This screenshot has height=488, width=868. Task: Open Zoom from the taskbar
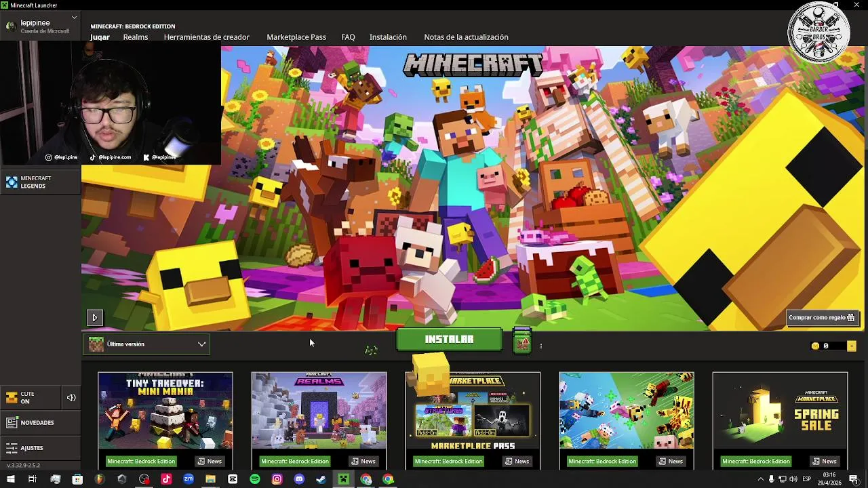189,479
